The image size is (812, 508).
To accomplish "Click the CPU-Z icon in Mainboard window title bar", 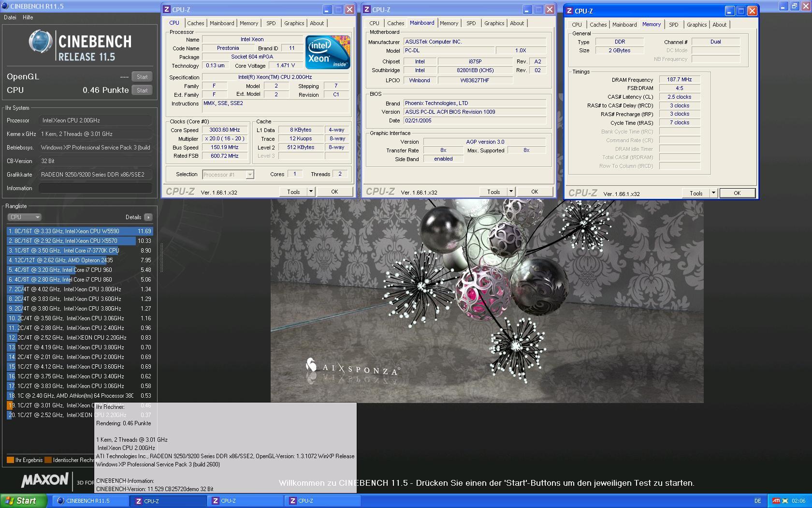I will (x=367, y=10).
